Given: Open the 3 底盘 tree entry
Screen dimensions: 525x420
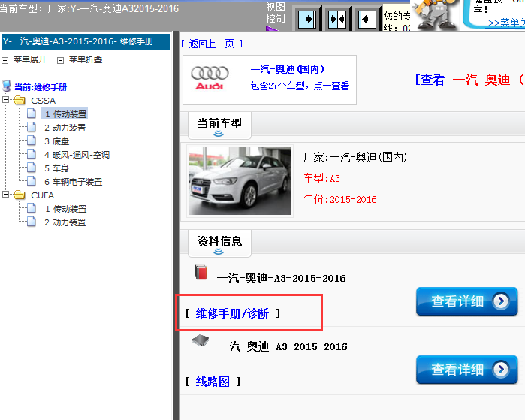Looking at the screenshot, I should point(57,141).
